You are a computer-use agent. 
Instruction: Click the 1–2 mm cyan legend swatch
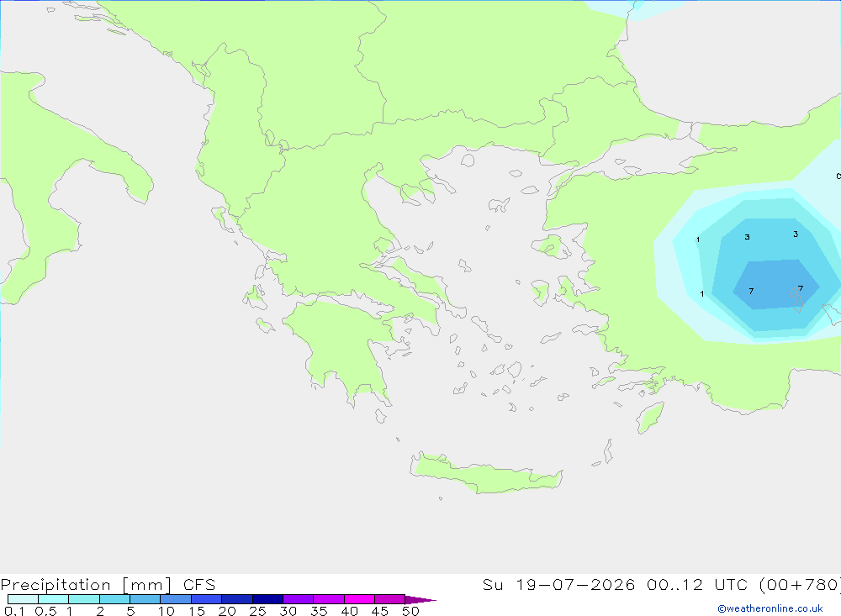(x=84, y=599)
